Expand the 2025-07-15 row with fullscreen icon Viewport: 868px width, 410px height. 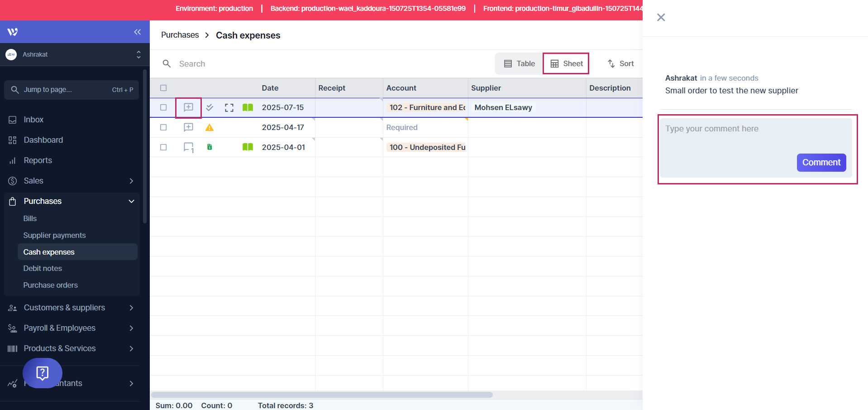coord(229,107)
